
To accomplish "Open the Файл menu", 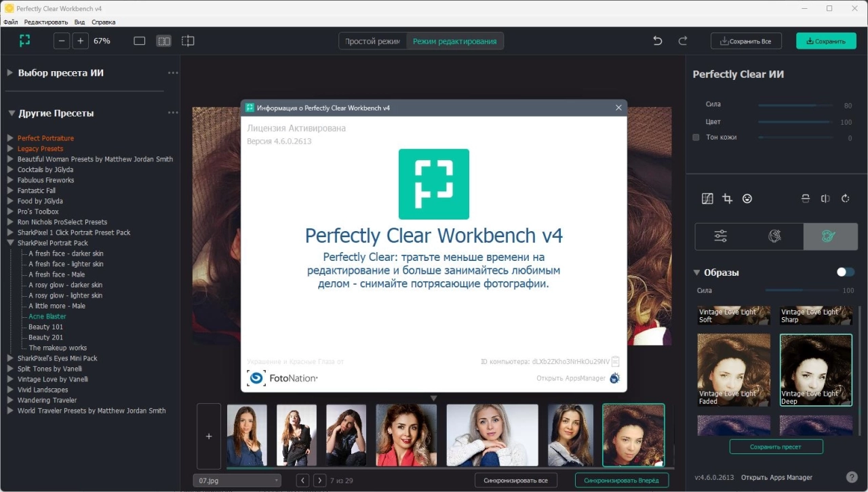I will pyautogui.click(x=10, y=22).
